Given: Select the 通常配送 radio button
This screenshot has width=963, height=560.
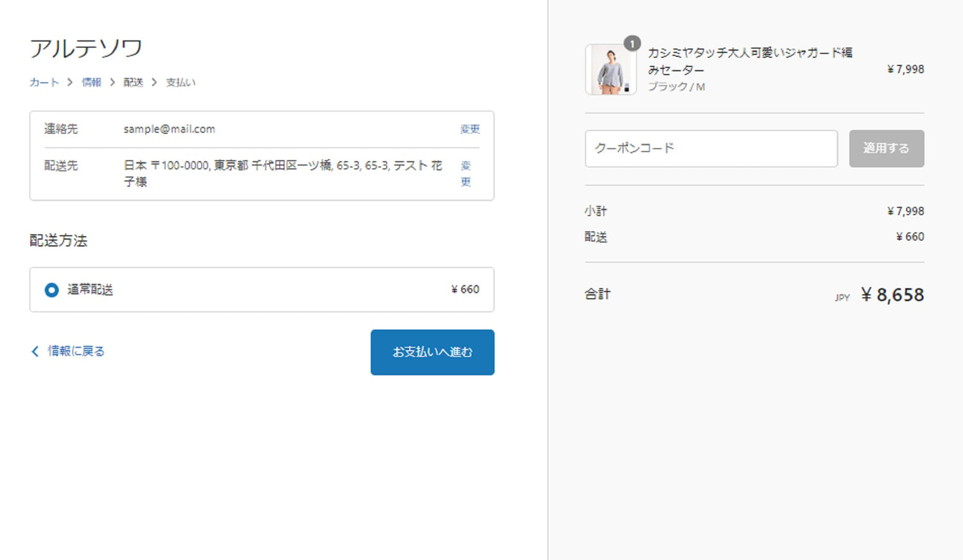Looking at the screenshot, I should [x=51, y=290].
